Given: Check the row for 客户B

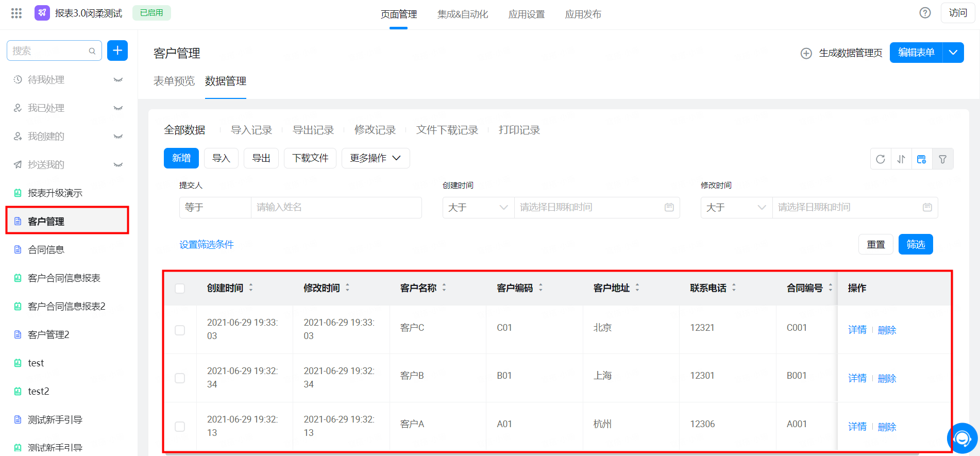Looking at the screenshot, I should point(180,378).
